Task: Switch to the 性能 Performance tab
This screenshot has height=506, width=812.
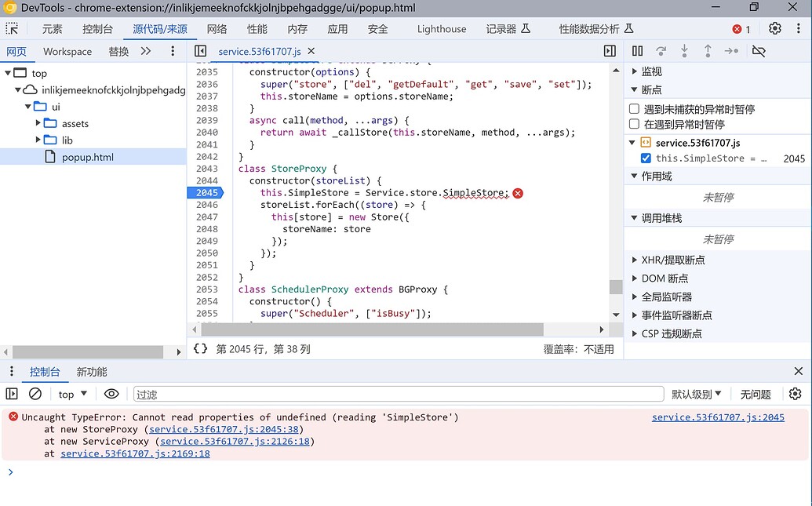Action: coord(257,29)
